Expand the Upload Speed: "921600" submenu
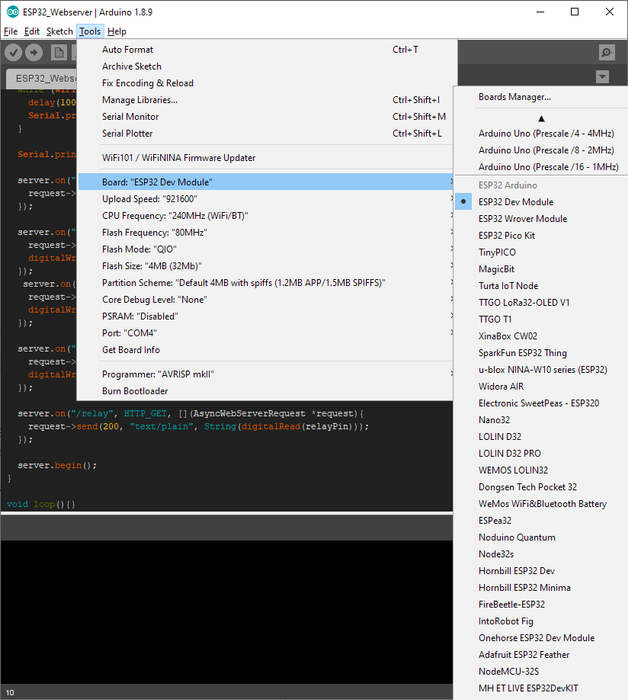This screenshot has width=628, height=700. 266,199
